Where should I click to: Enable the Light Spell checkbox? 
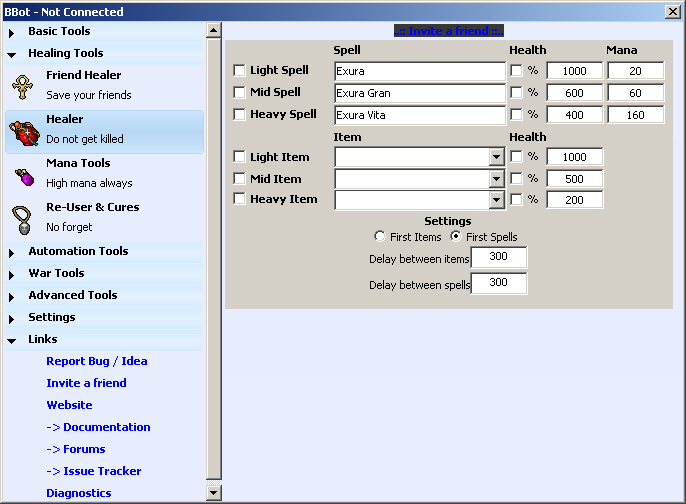(239, 71)
